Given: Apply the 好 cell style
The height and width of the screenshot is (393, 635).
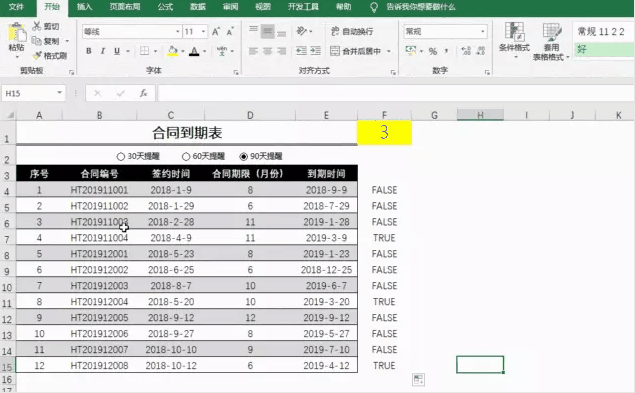Looking at the screenshot, I should 603,49.
